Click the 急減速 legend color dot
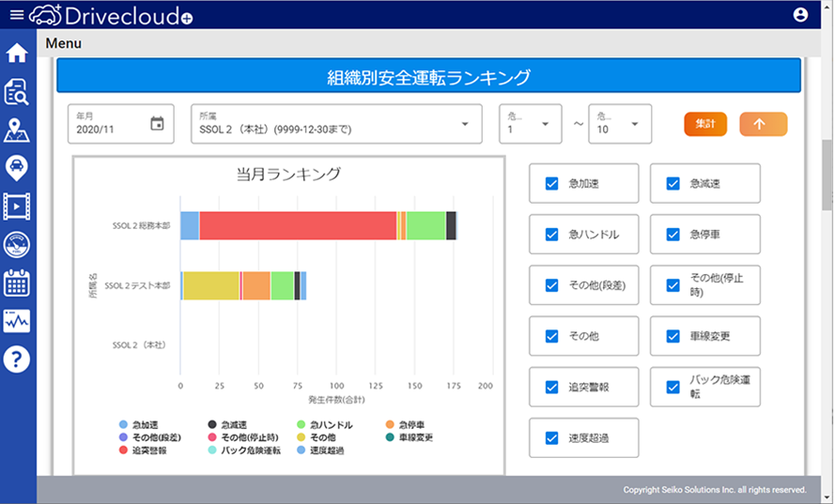Screen dimensions: 834x504 tap(212, 424)
